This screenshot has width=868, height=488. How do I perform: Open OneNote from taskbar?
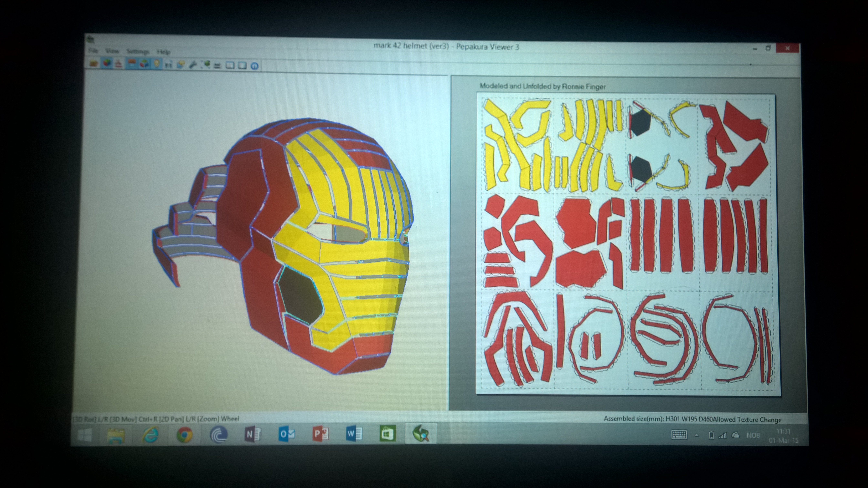pyautogui.click(x=252, y=434)
